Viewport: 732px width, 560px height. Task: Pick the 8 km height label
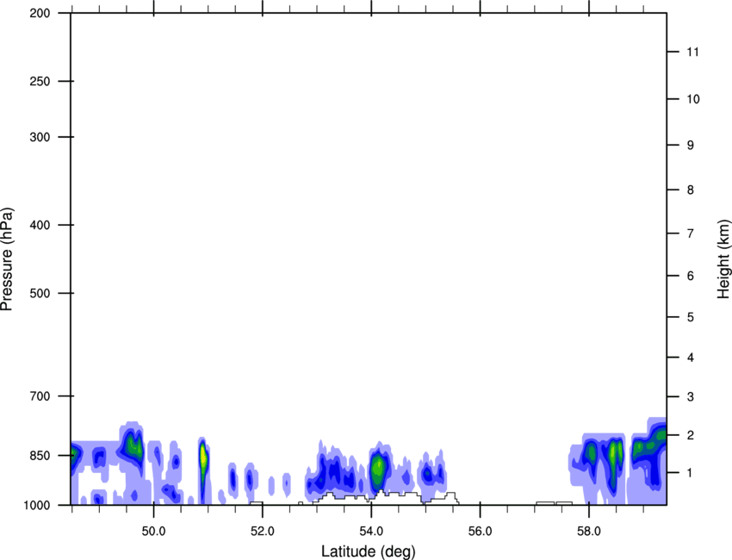690,190
